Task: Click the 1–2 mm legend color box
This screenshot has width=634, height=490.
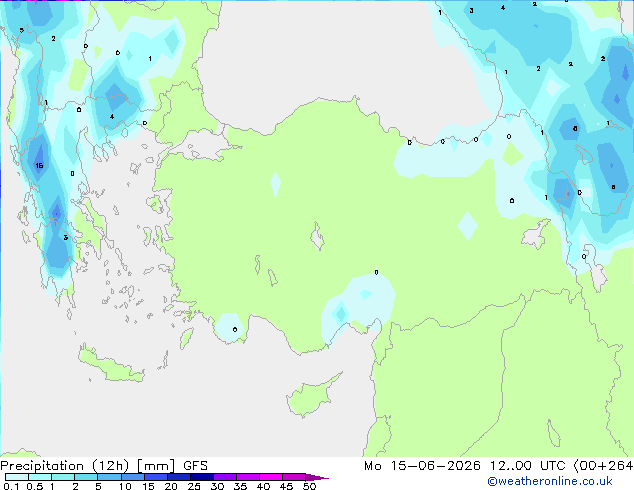Action: [x=63, y=477]
